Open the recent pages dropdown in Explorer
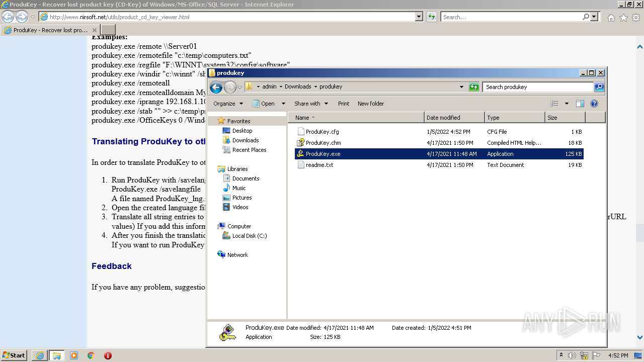This screenshot has height=362, width=644. [239, 87]
